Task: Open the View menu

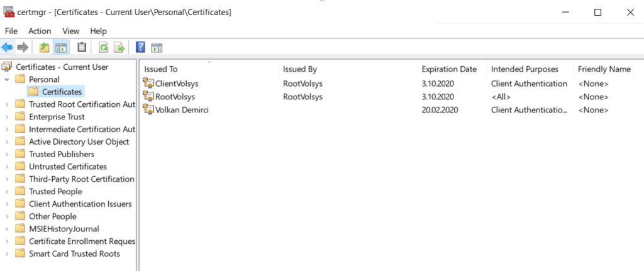Action: [x=70, y=31]
